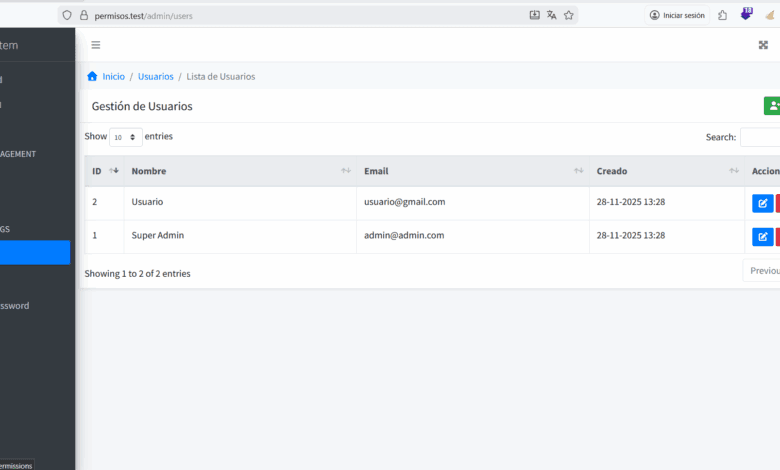Edit the Super Admin row with pencil icon
This screenshot has height=470, width=780.
(762, 237)
